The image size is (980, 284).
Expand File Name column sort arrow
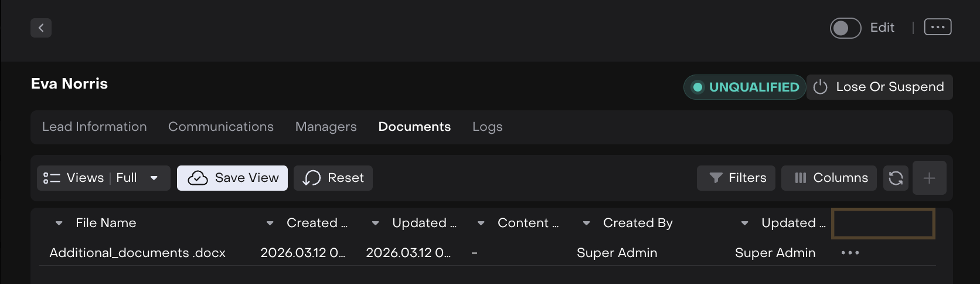pyautogui.click(x=59, y=223)
